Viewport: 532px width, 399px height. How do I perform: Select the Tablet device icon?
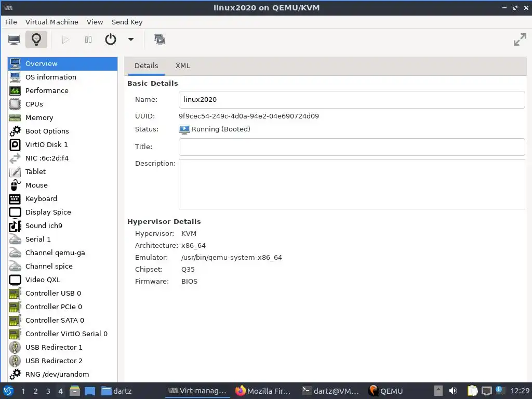[x=15, y=171]
